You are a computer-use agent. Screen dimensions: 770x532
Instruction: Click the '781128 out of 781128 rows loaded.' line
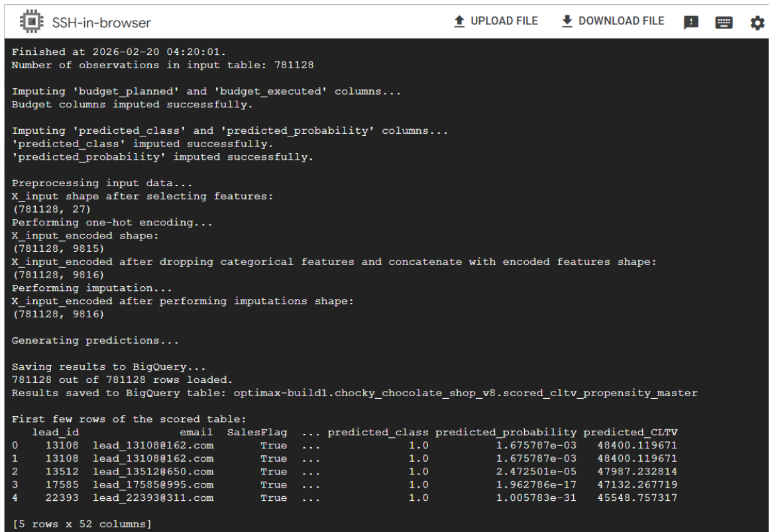pos(123,380)
